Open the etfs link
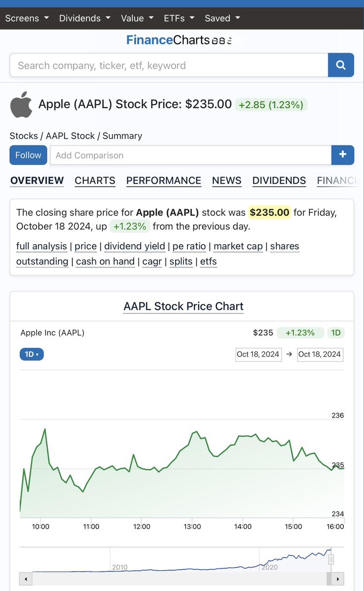The image size is (364, 591). pyautogui.click(x=209, y=262)
